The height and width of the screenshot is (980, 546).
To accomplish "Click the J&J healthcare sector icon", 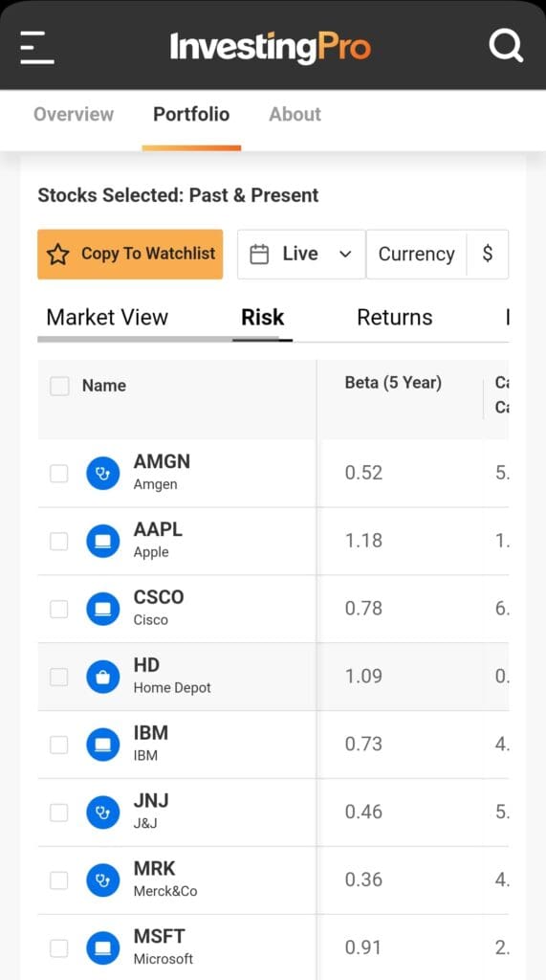I will coord(102,813).
